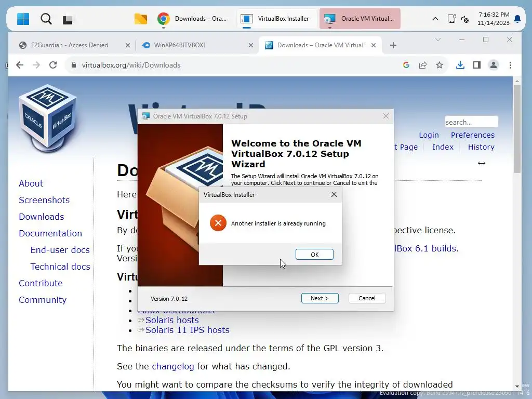The image size is (532, 399).
Task: Open Contribute in the sidebar
Action: point(41,283)
